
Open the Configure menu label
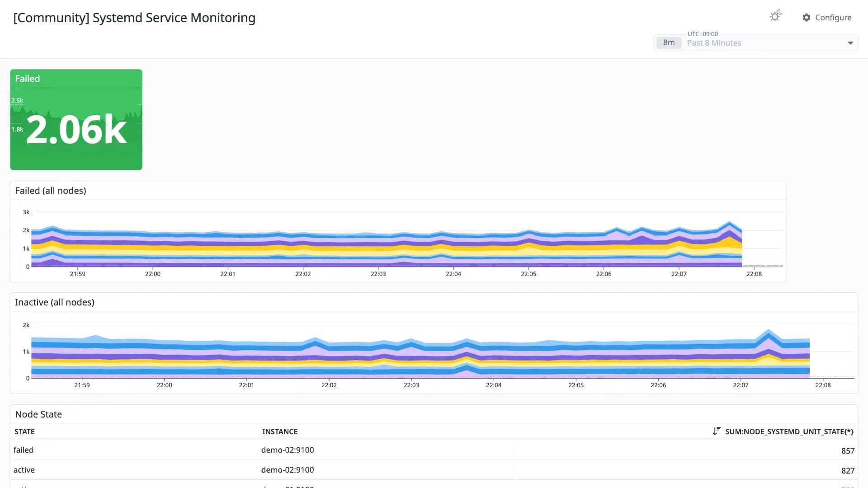click(x=833, y=18)
